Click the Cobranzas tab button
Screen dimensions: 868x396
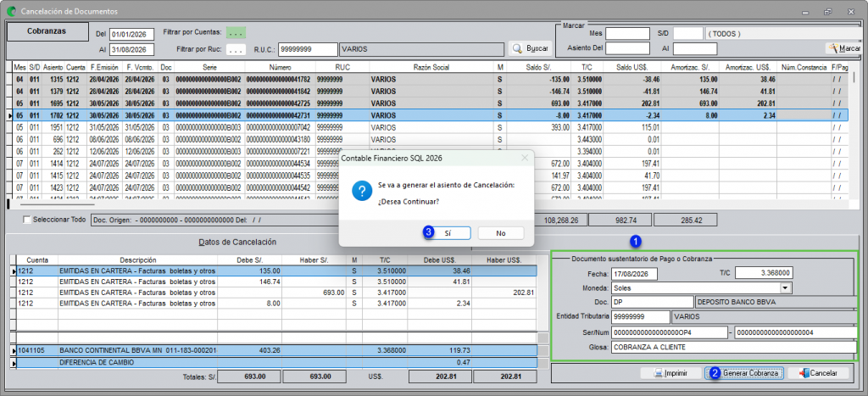click(x=47, y=31)
